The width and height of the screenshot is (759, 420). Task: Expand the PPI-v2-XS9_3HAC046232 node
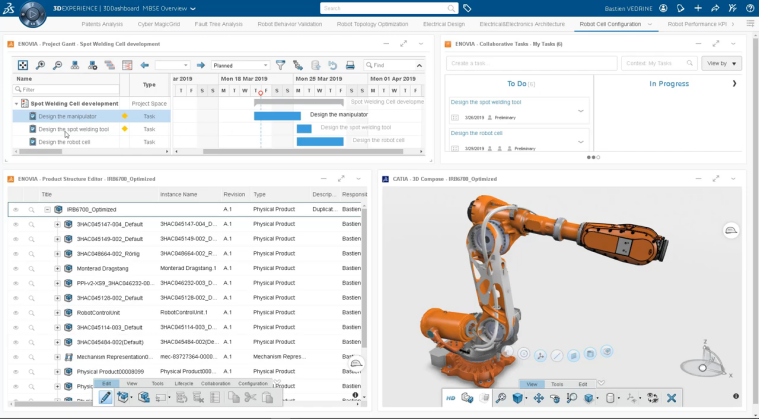[x=57, y=283]
